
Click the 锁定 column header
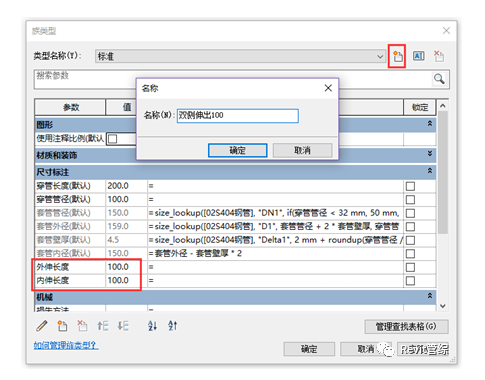420,107
